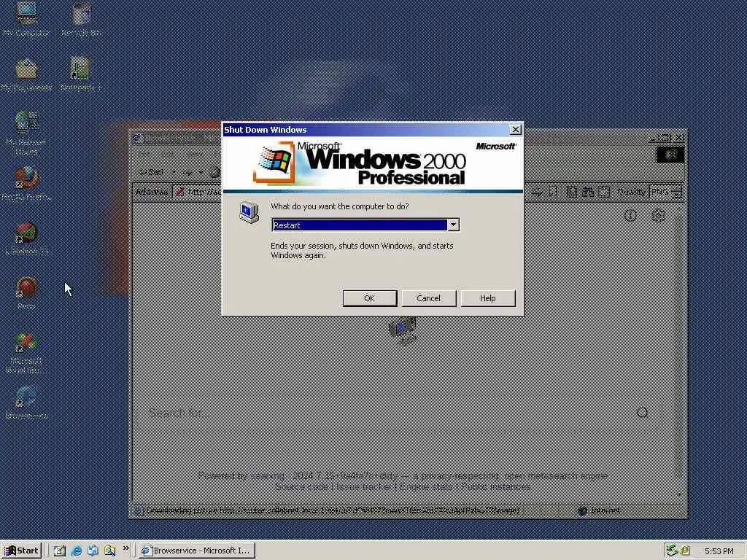Cancel the Shut Down Windows dialog
747x560 pixels.
[429, 298]
